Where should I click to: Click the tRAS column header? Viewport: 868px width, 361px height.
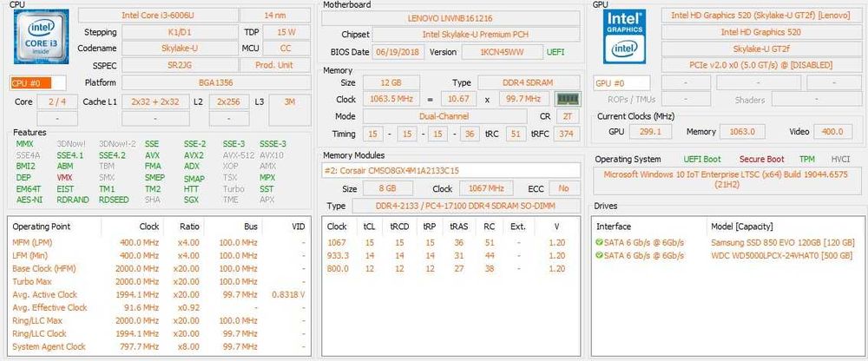coord(458,226)
